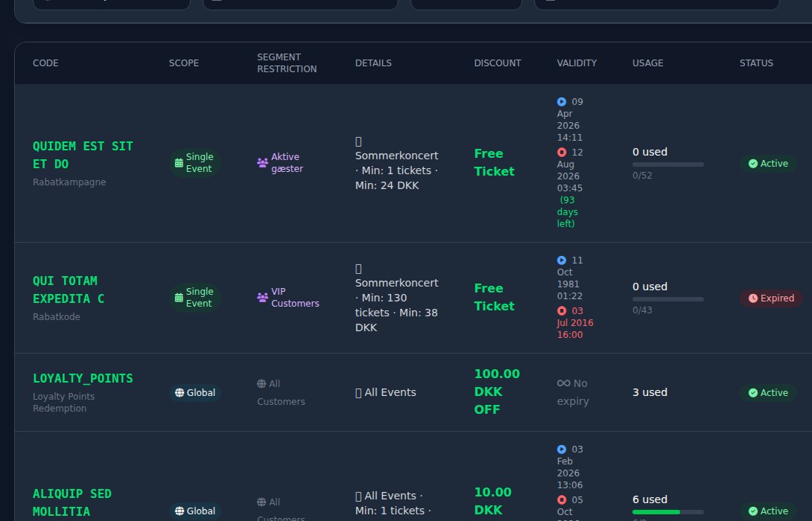Click the globe icon in ALIQUIP SED MOLLITIA Global badge
This screenshot has height=521, width=812.
tap(180, 511)
